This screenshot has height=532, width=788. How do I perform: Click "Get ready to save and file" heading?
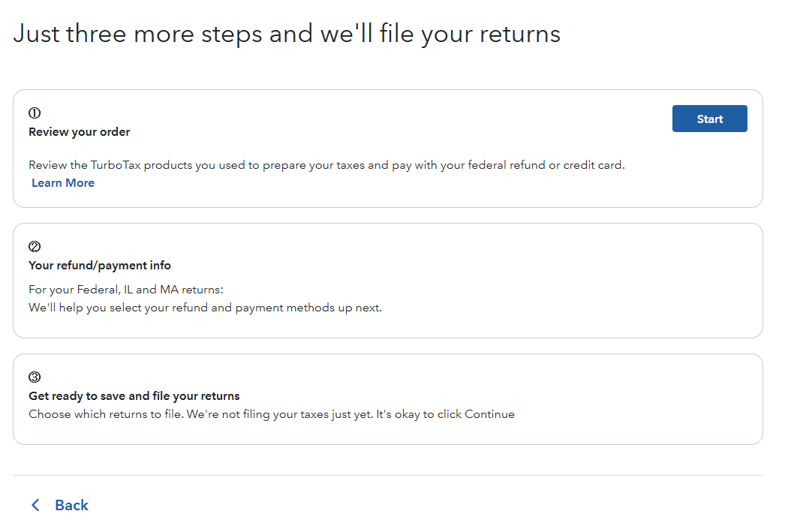134,396
